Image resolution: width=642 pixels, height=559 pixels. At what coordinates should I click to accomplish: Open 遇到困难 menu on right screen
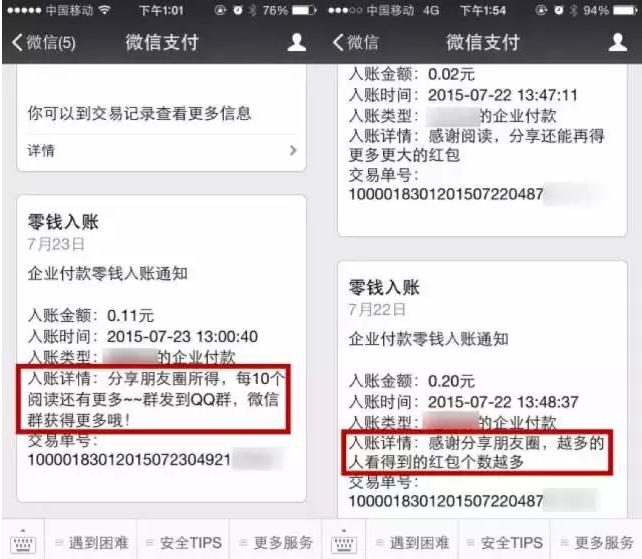[411, 543]
